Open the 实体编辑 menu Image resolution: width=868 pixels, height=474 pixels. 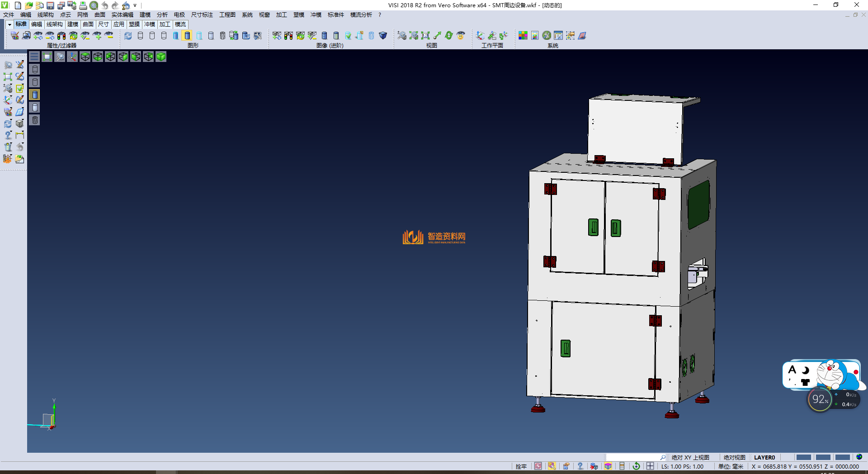tap(122, 15)
